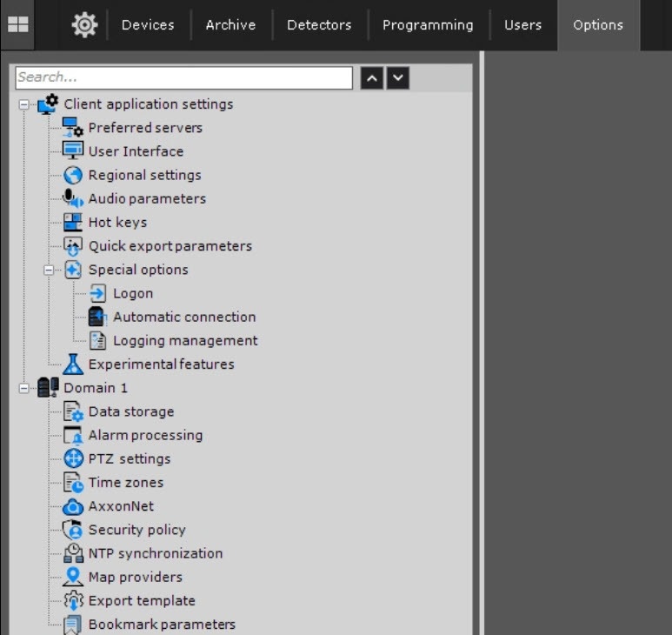This screenshot has height=635, width=672.
Task: Click the Map providers pin icon
Action: click(73, 577)
